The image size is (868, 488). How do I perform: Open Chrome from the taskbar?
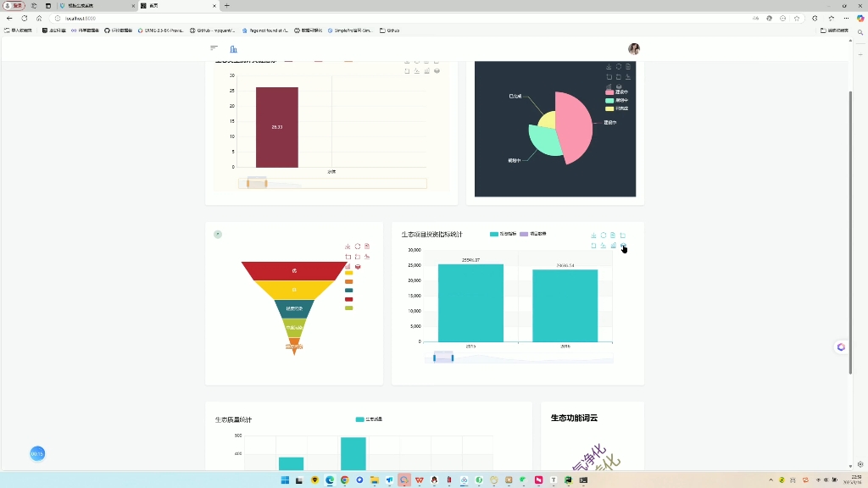point(344,480)
